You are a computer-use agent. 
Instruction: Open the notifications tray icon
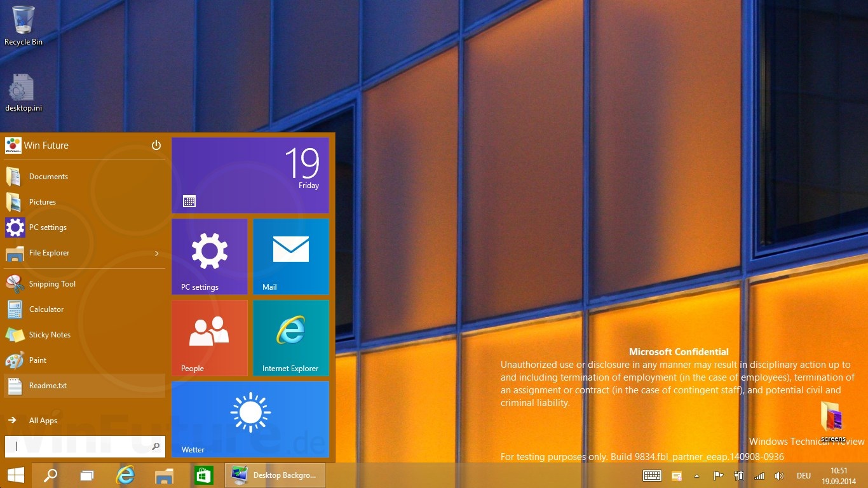click(677, 475)
